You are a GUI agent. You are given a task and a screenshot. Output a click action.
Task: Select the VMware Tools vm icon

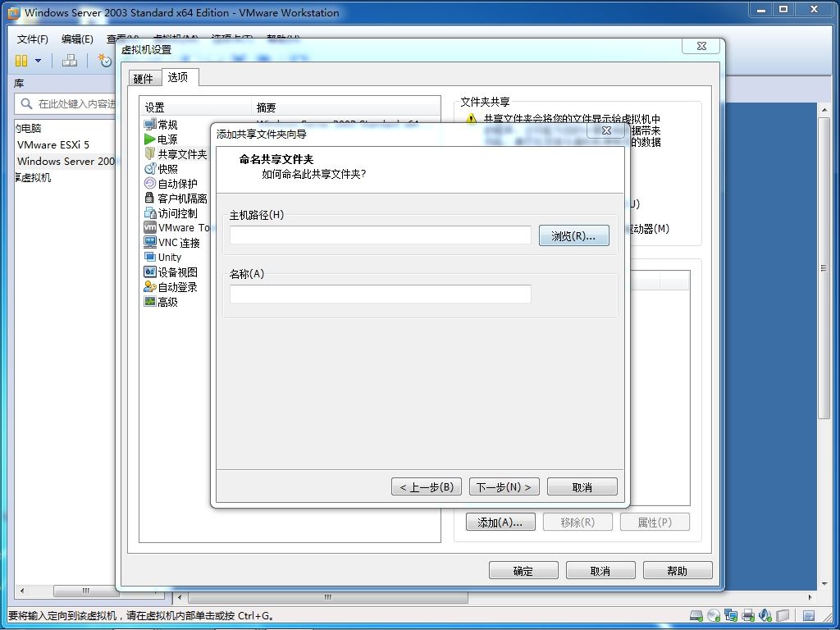coord(150,227)
